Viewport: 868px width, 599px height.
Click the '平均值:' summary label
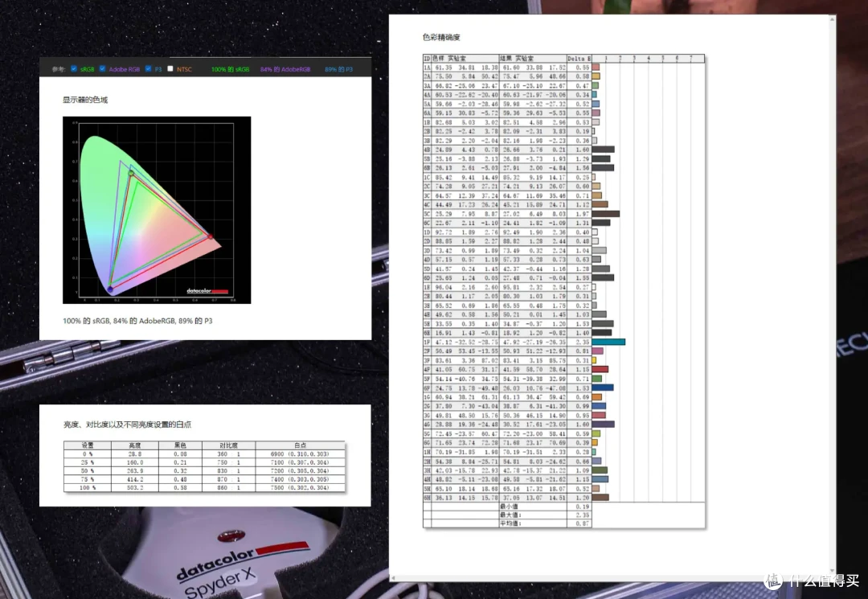(510, 523)
